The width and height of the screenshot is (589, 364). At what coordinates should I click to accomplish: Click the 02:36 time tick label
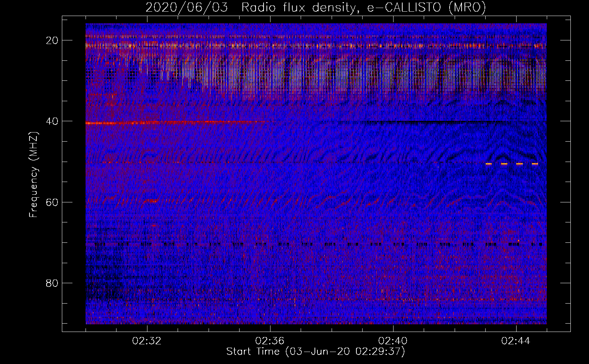click(x=270, y=341)
